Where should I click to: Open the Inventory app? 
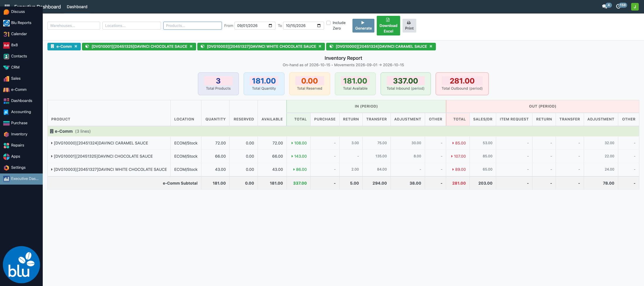click(21, 134)
